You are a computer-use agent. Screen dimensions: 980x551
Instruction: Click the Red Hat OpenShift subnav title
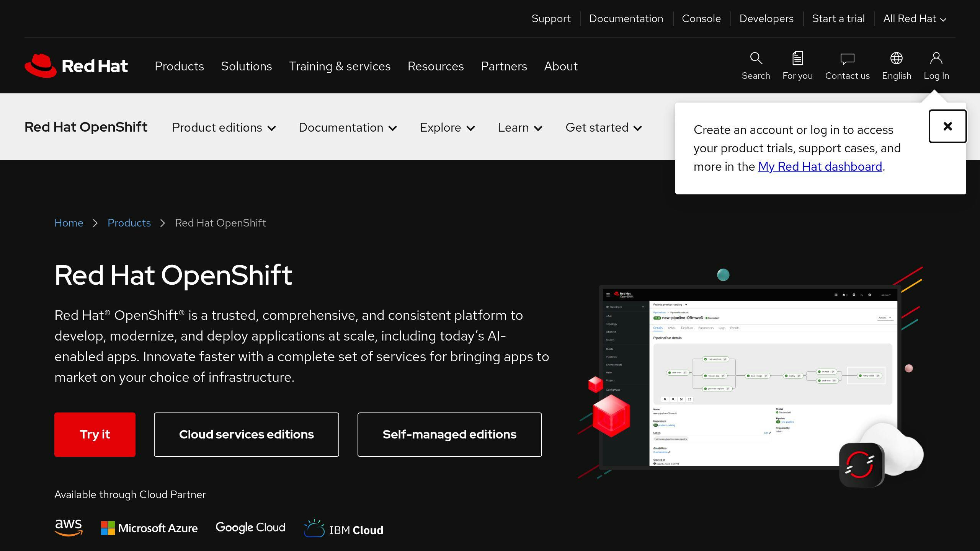[86, 127]
